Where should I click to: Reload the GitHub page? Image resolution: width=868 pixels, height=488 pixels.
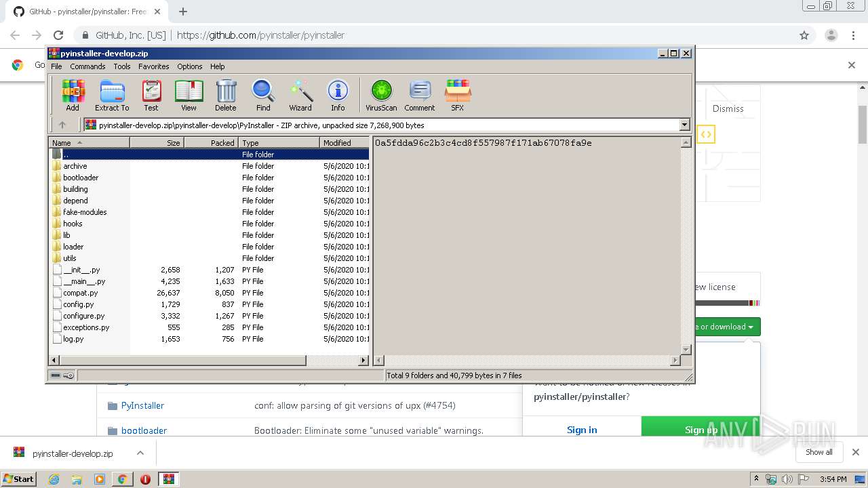click(x=58, y=35)
